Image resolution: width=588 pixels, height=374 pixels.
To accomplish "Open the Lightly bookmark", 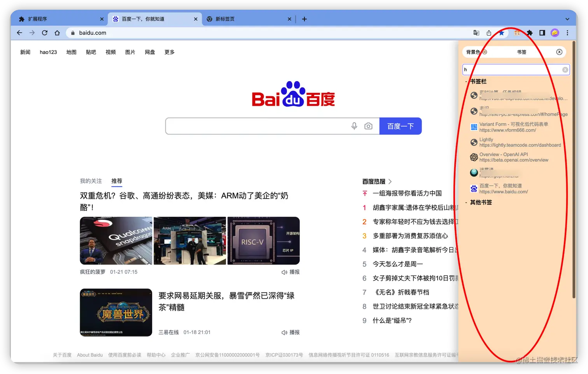I will coord(515,142).
